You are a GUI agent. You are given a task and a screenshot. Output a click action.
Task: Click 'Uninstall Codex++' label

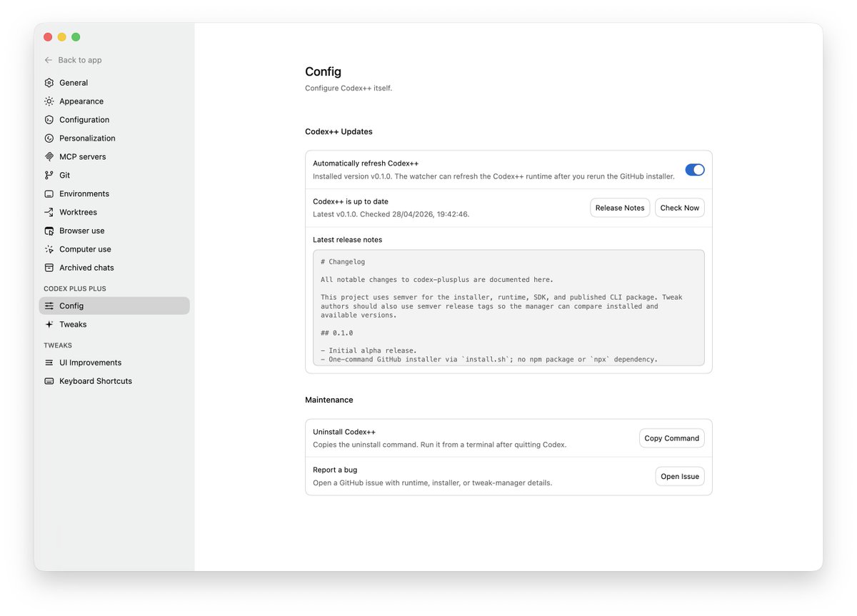click(344, 433)
